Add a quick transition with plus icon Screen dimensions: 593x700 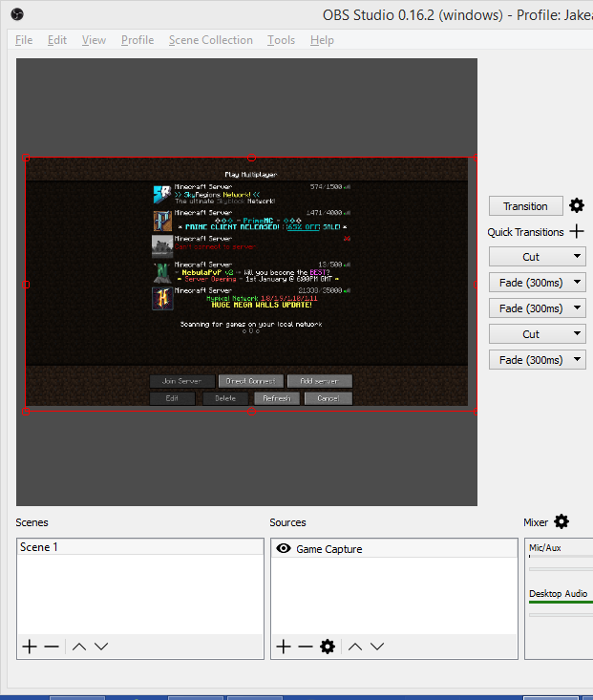click(577, 231)
